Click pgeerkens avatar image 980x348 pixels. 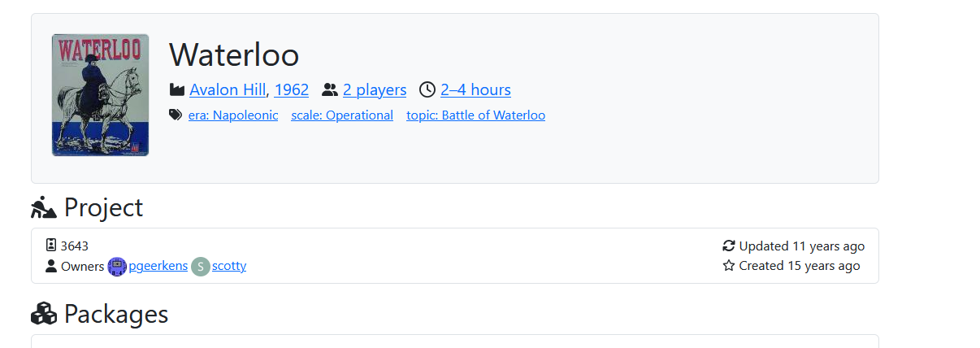tap(117, 267)
